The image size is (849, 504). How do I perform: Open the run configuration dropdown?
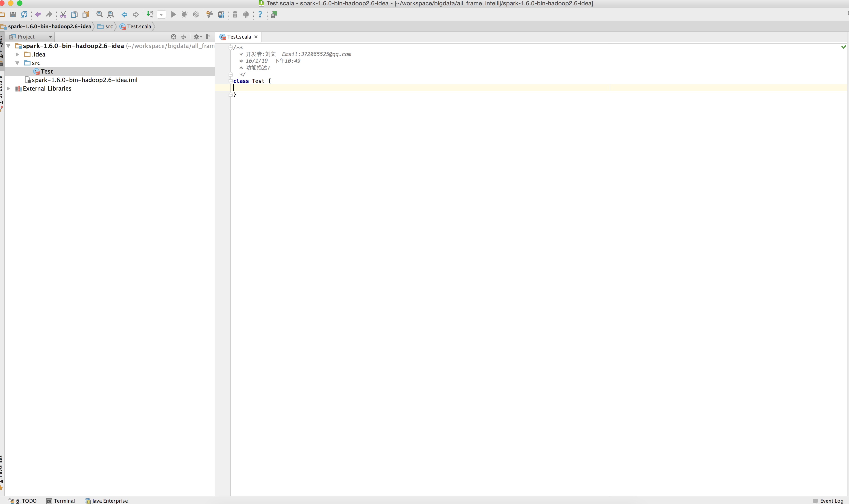coord(162,14)
